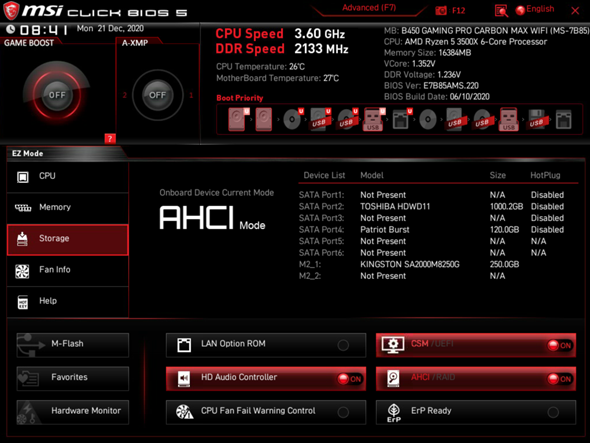
Task: Open the CPU section in EZ Mode
Action: pos(68,177)
